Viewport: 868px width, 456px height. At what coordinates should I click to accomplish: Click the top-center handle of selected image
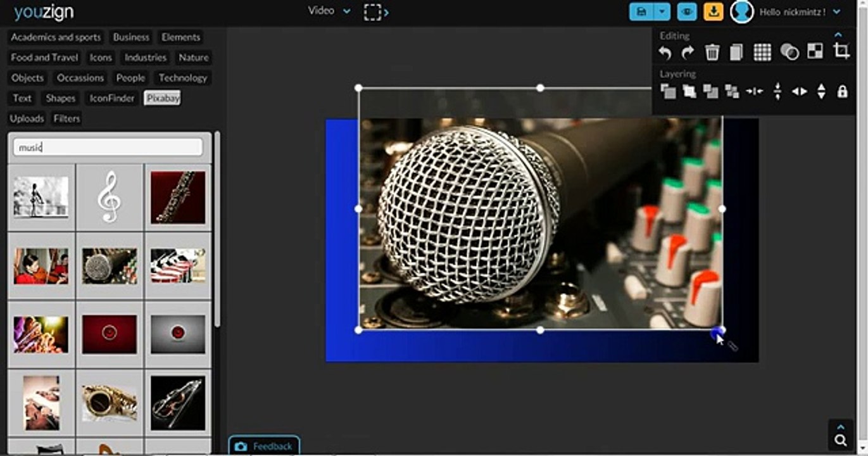[540, 88]
